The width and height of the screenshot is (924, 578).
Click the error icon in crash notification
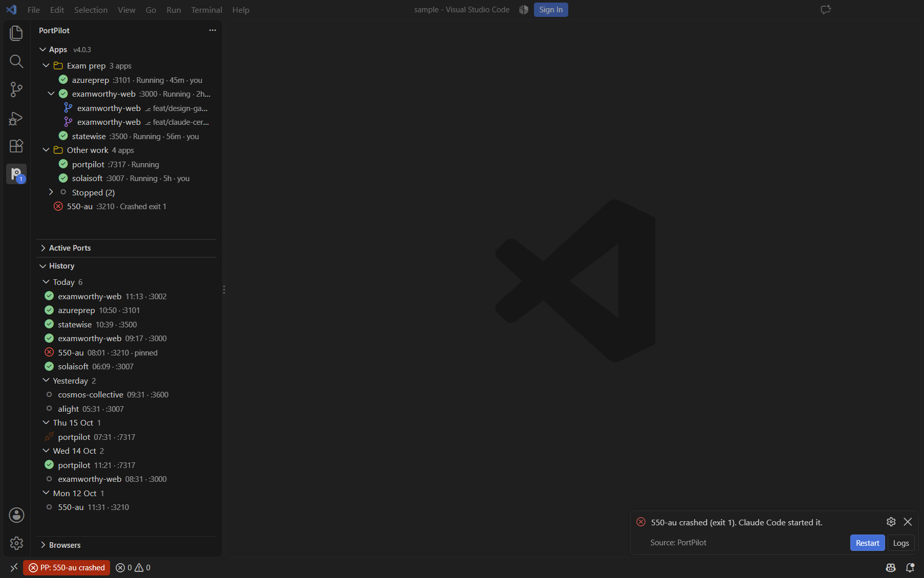641,522
